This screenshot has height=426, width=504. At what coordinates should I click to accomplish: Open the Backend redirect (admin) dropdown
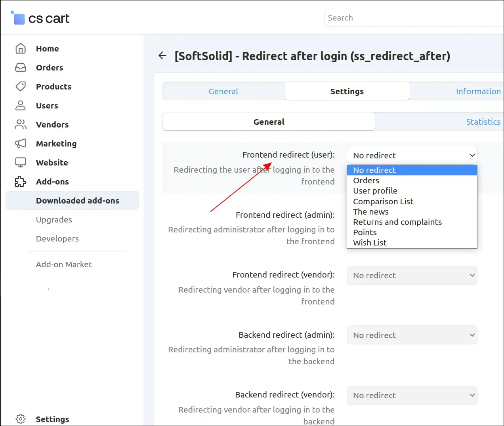click(x=412, y=335)
